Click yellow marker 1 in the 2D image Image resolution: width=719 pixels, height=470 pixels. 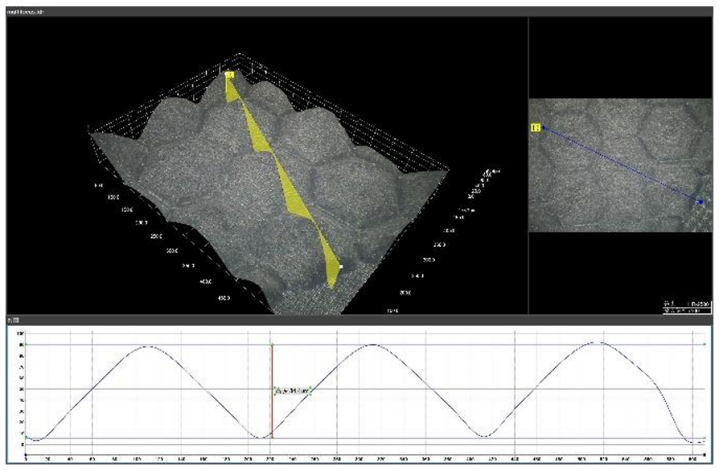pos(535,128)
